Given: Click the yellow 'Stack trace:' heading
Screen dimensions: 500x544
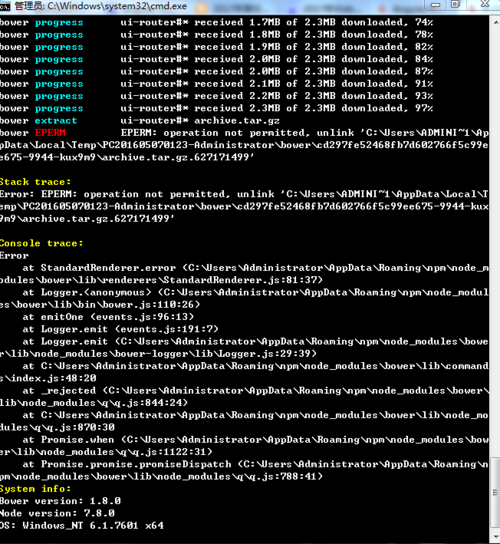Looking at the screenshot, I should 35,182.
